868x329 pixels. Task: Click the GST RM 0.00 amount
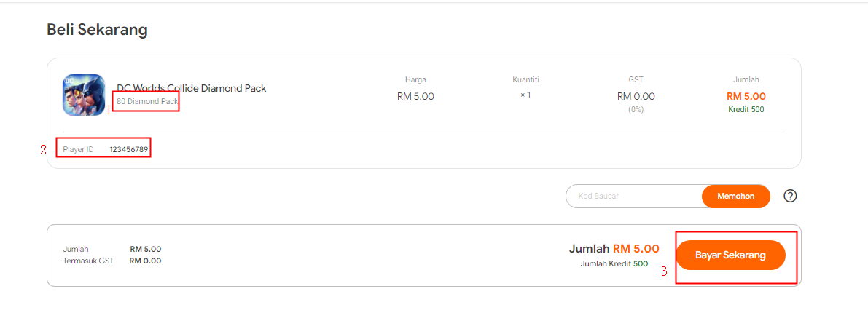(x=636, y=96)
